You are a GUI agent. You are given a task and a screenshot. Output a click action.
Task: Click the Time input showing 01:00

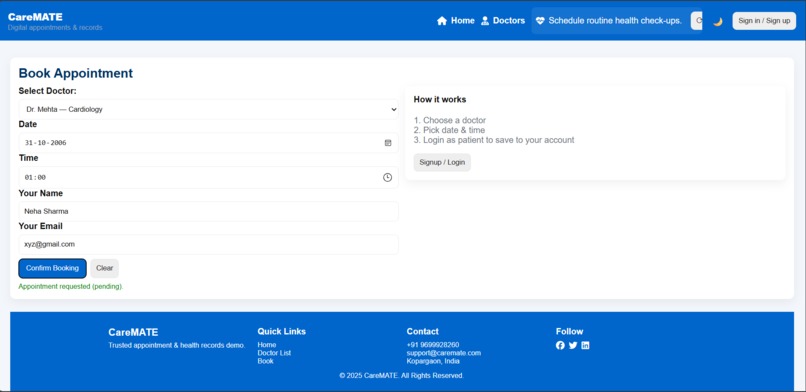209,177
